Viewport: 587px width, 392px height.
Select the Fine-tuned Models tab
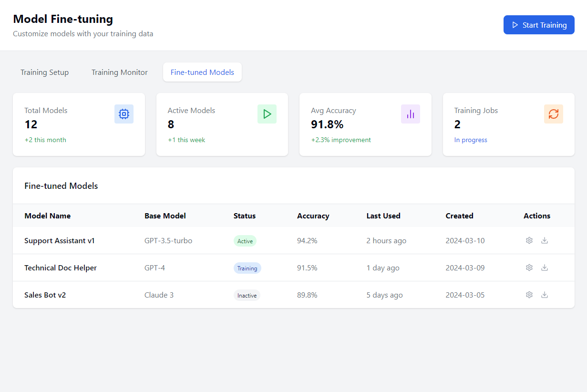(x=202, y=72)
